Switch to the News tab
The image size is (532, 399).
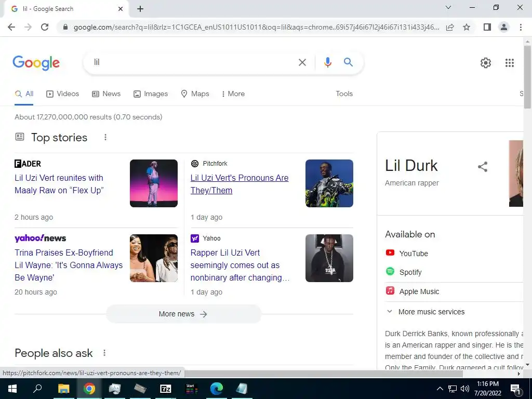[106, 94]
